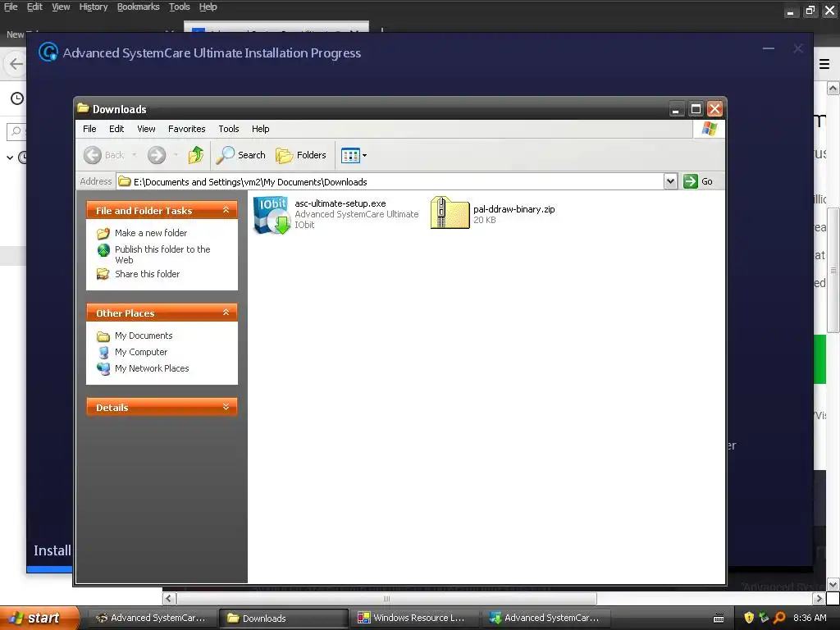Open View menu in Downloads window

[x=146, y=129]
